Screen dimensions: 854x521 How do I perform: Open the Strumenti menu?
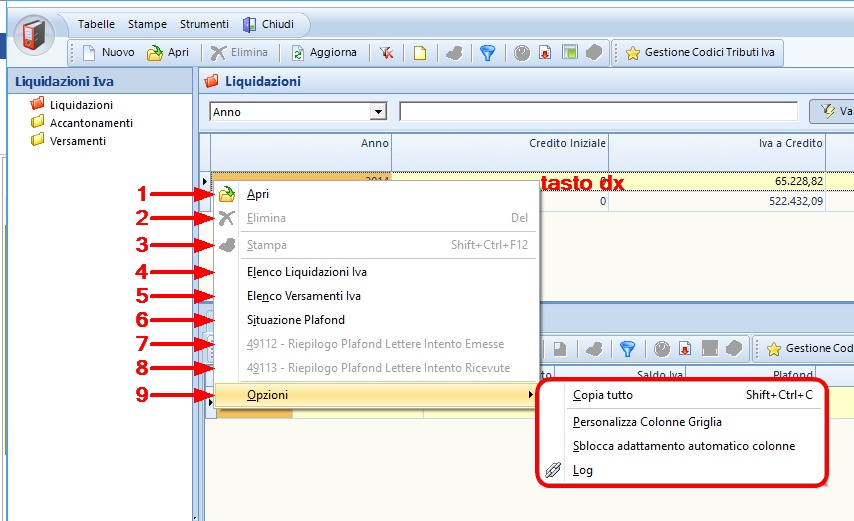(204, 24)
